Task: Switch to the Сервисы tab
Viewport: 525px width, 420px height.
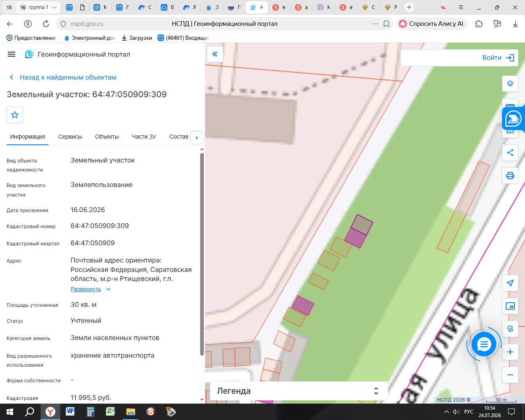Action: point(70,137)
